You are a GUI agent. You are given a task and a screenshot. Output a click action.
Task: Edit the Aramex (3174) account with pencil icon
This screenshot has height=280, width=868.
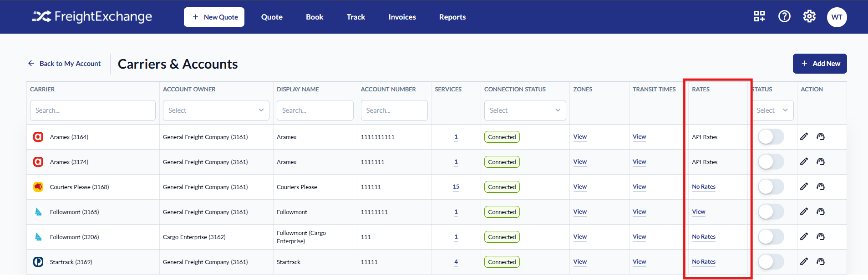coord(804,161)
